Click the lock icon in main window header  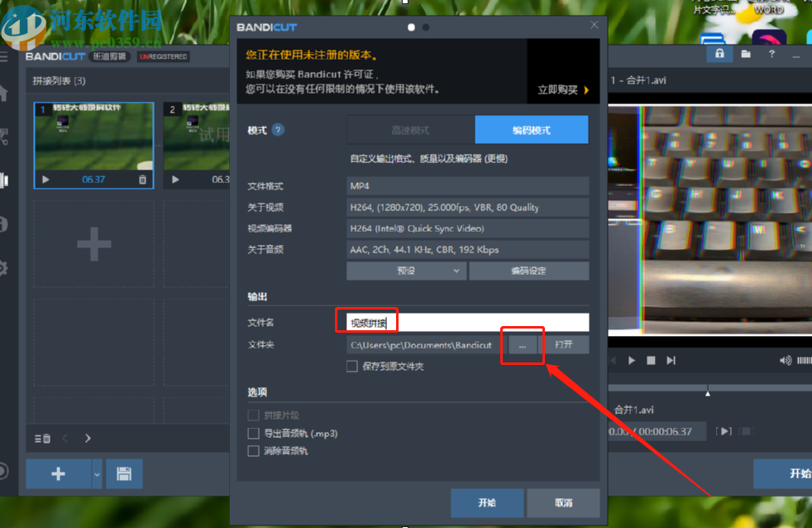720,53
